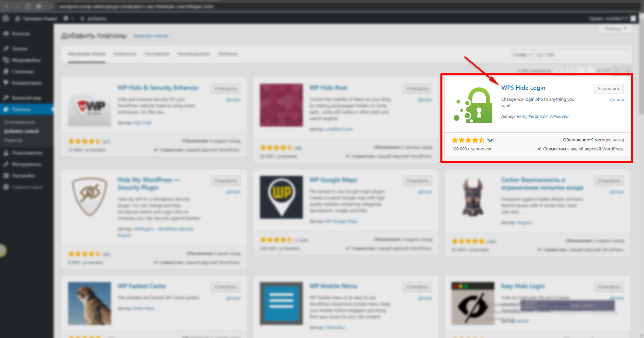Open Details link for WPS Hide Login

click(x=616, y=99)
